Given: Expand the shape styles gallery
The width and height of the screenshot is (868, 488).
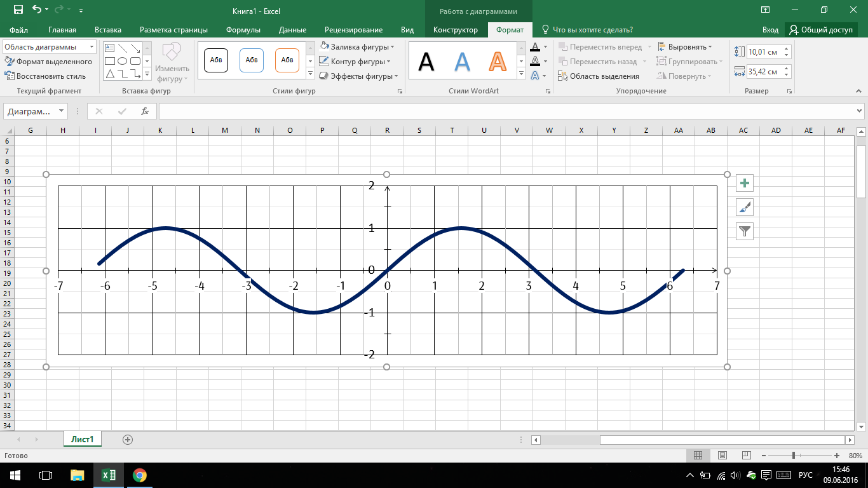Looking at the screenshot, I should coord(310,74).
